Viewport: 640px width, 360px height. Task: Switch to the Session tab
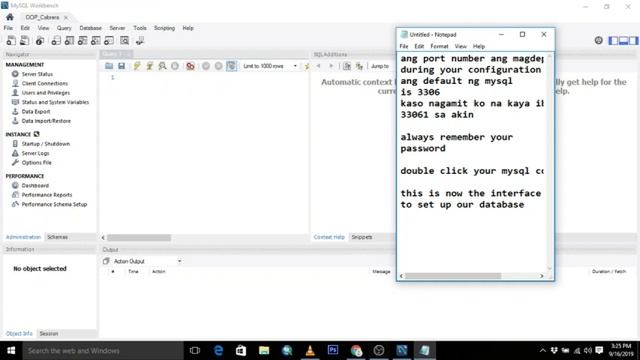click(x=49, y=333)
